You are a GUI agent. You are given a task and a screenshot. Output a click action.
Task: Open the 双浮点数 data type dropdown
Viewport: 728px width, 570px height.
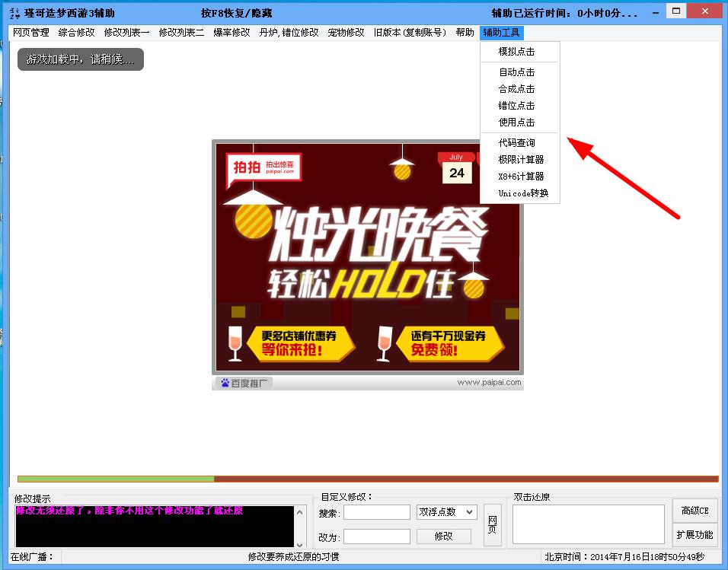[x=446, y=512]
